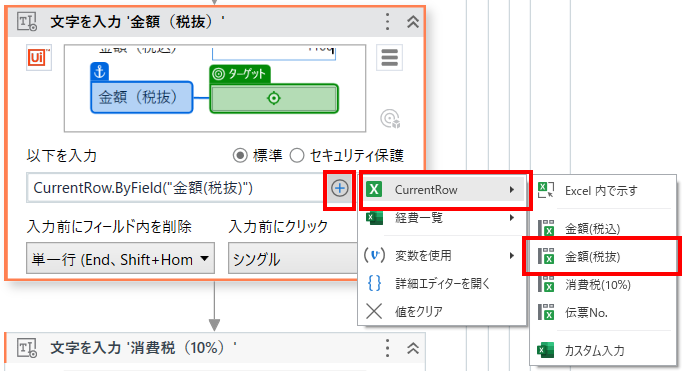Click the Type Into activity icon for '金額（税抜）'
Screen dimensions: 686x371
[x=27, y=21]
